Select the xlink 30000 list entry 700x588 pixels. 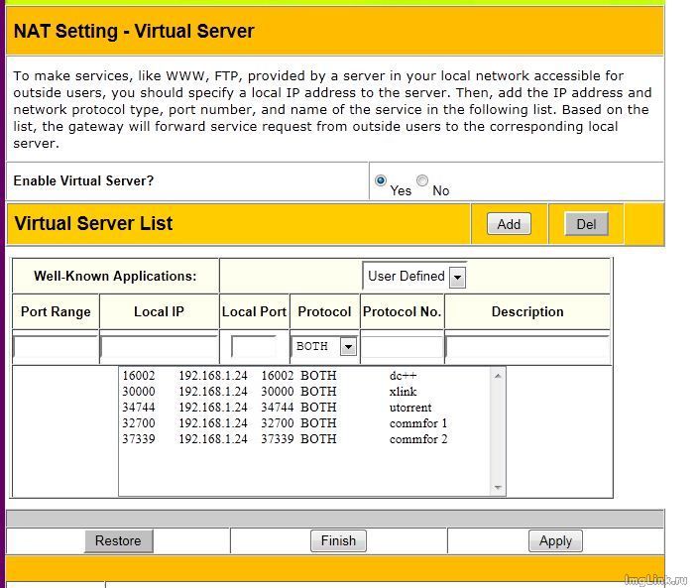tap(304, 392)
